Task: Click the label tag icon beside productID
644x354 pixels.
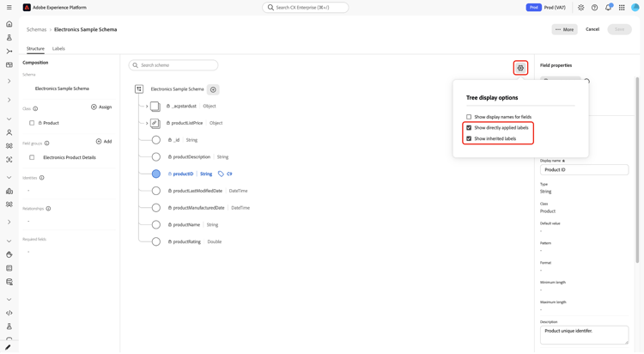Action: (x=221, y=174)
